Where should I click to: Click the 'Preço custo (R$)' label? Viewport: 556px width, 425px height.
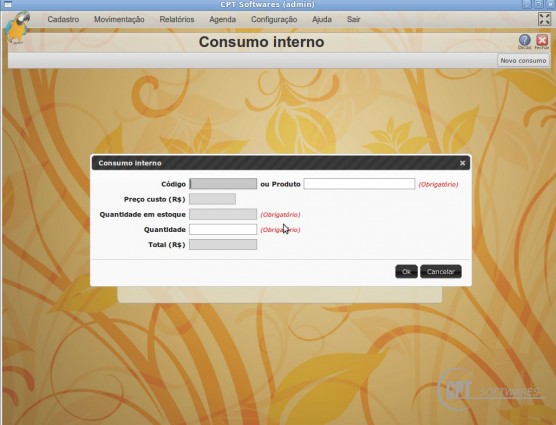coord(155,199)
